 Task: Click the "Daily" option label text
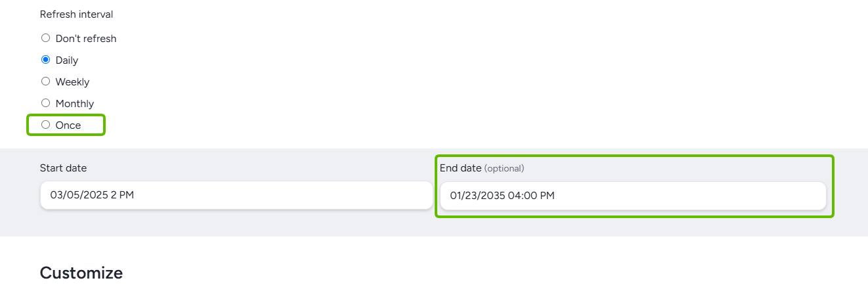[67, 60]
